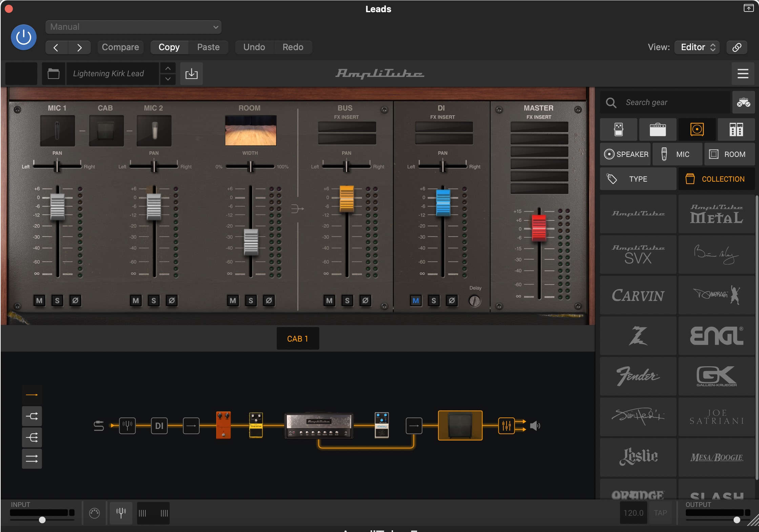The image size is (759, 532).
Task: Open the Leslie collection
Action: (x=638, y=457)
